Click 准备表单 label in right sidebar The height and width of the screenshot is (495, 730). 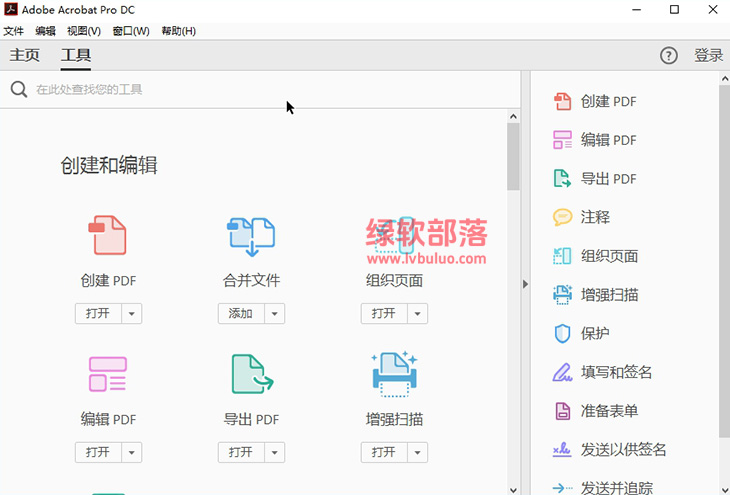click(609, 411)
